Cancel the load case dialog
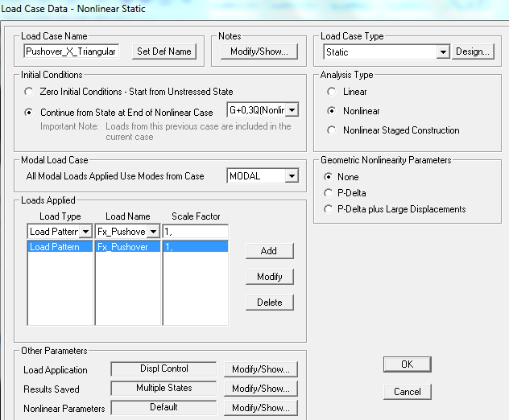The height and width of the screenshot is (420, 509). 408,392
